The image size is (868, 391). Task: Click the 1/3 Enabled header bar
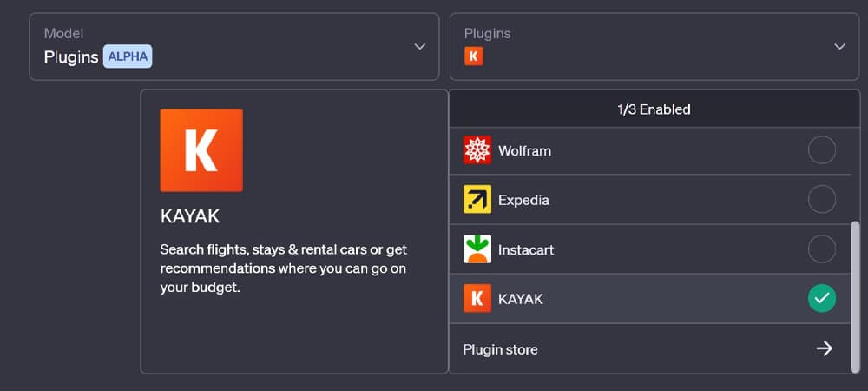[654, 109]
